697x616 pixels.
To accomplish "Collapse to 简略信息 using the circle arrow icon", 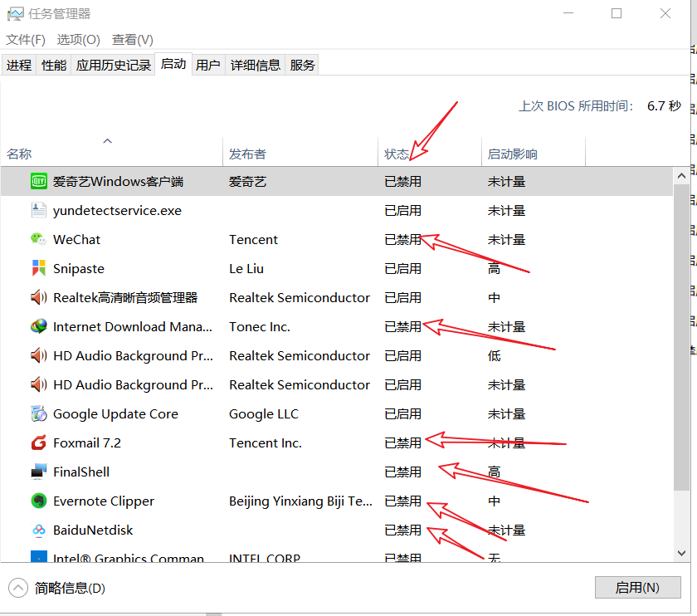I will click(x=17, y=588).
